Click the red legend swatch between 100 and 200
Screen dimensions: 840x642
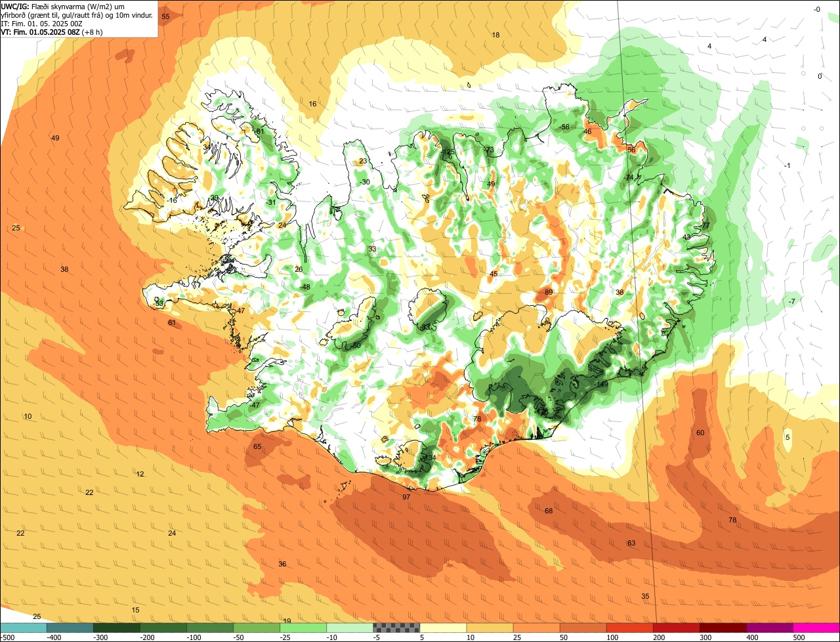point(630,628)
